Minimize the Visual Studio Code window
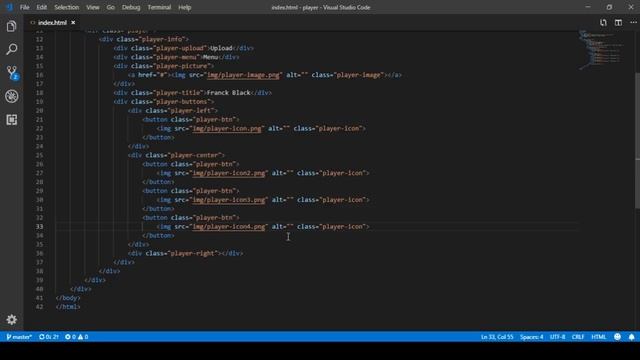Viewport: 640px width, 360px height. coord(588,7)
